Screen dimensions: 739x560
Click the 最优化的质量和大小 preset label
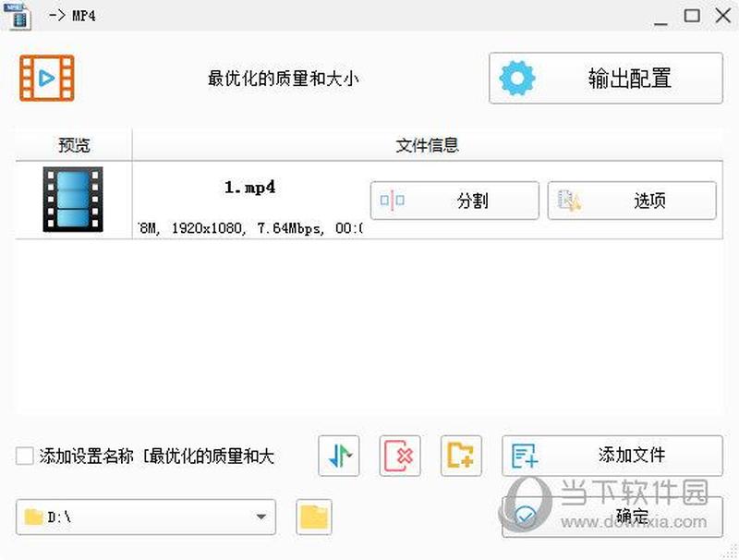[x=283, y=79]
